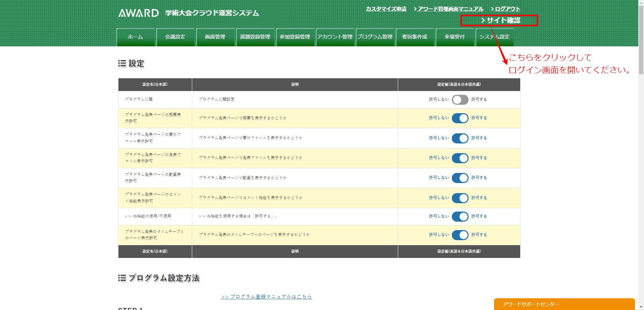Toggle the タイムテーブル page display switch
This screenshot has width=644, height=310.
pos(460,235)
